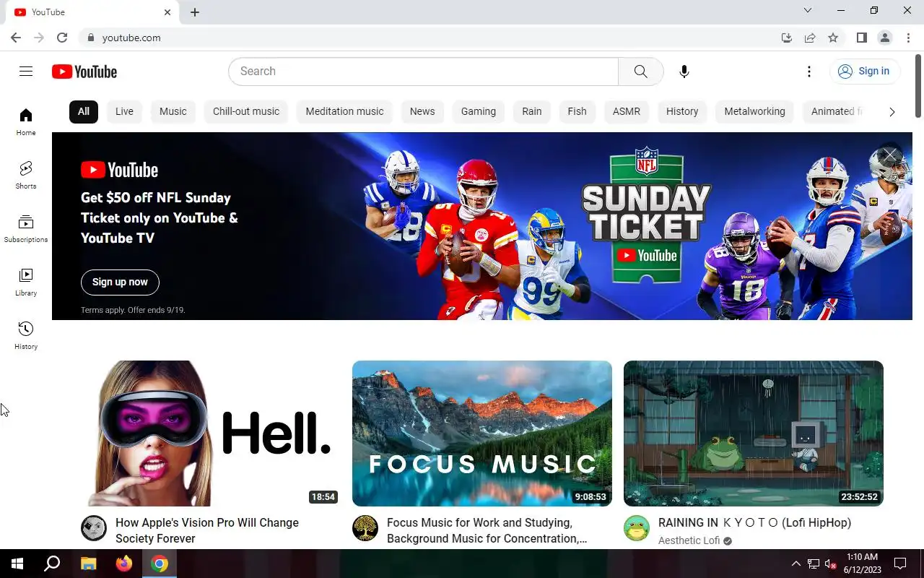
Task: Click the YouTube logo in header
Action: (x=84, y=72)
